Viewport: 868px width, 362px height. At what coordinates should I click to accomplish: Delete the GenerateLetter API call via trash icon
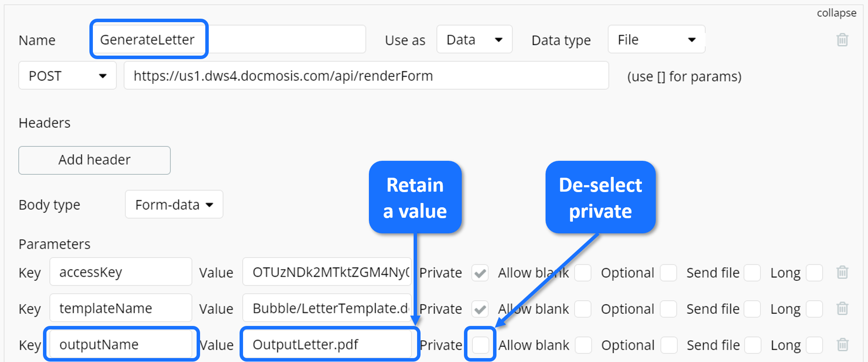point(842,40)
